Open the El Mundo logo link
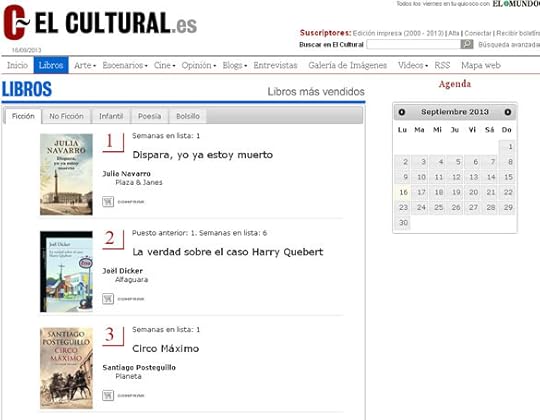 [x=516, y=4]
